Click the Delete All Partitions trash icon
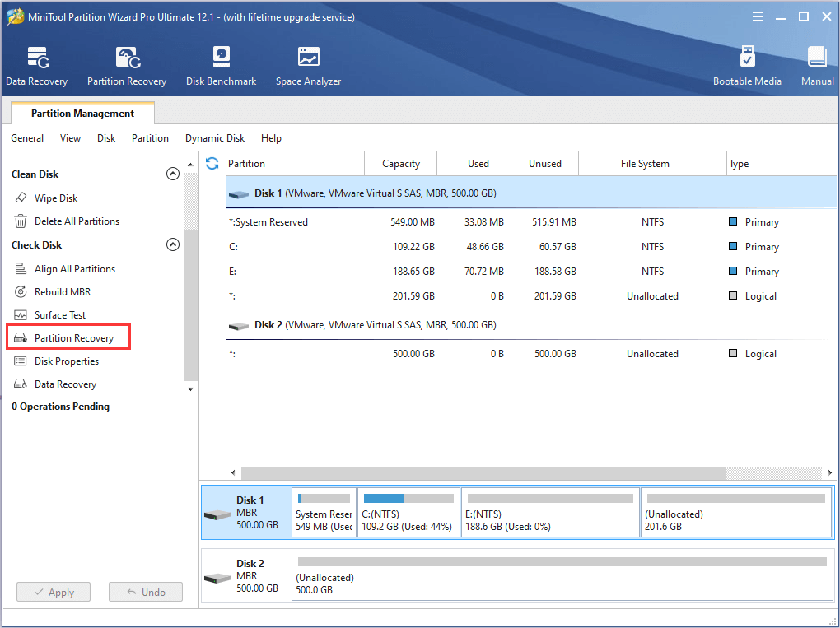The image size is (840, 628). point(21,221)
